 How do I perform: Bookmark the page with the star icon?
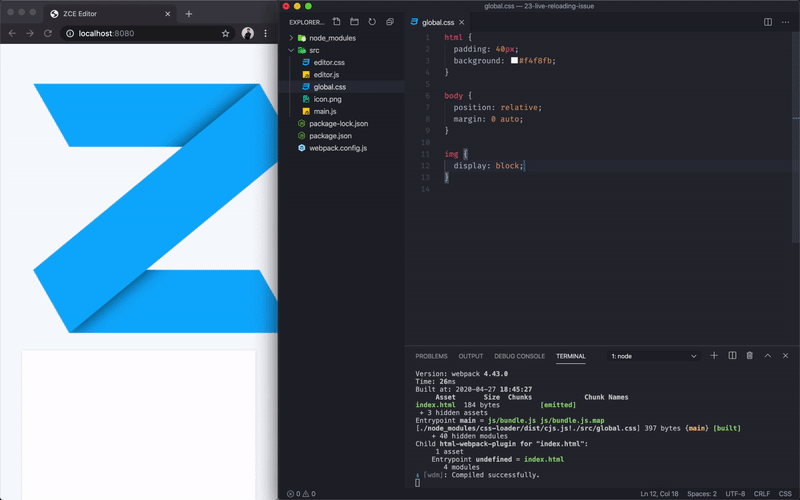click(x=225, y=33)
